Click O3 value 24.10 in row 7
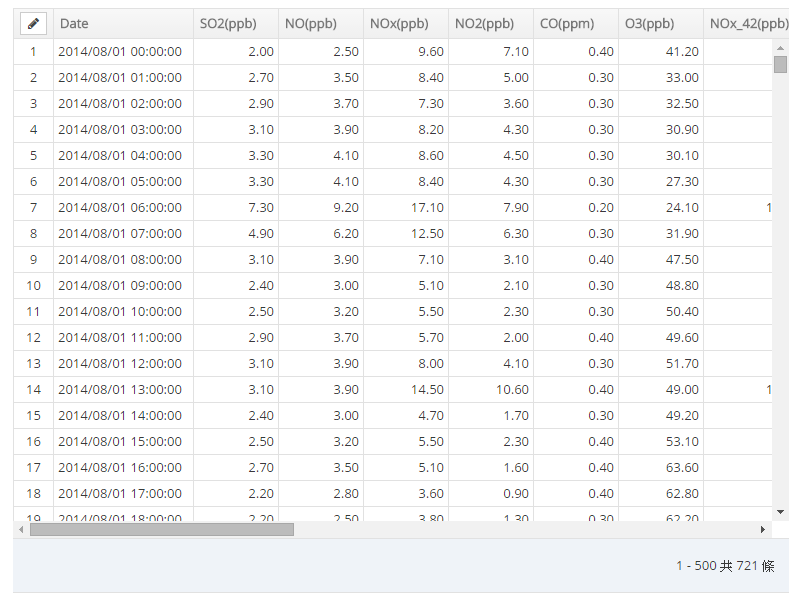Viewport: 798px width, 603px height. pyautogui.click(x=661, y=208)
